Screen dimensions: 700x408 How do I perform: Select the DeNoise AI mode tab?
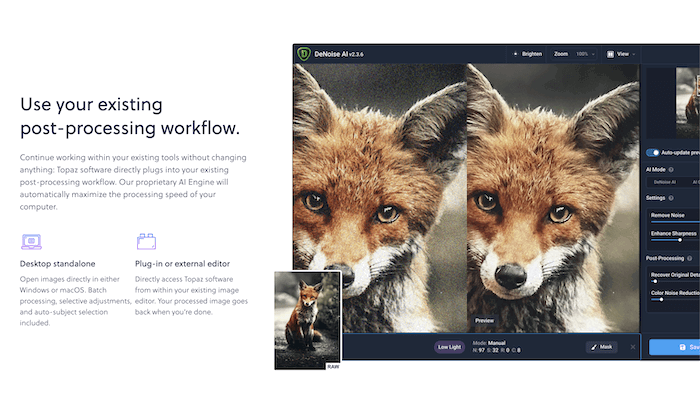[x=665, y=182]
